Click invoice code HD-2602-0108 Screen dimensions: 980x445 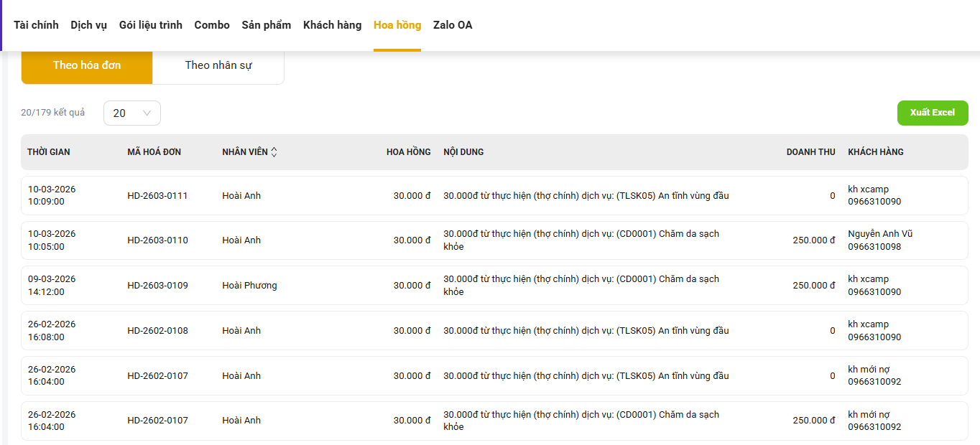[157, 331]
